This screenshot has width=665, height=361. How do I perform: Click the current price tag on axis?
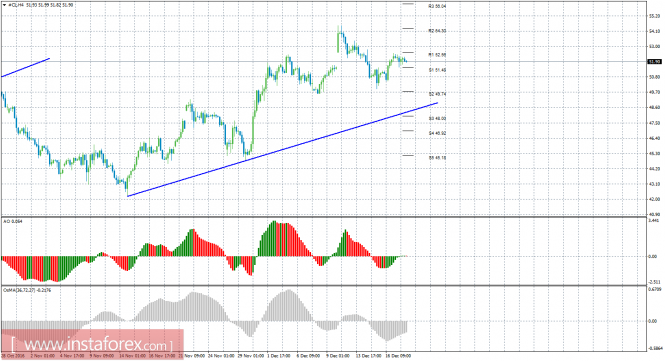pyautogui.click(x=654, y=62)
